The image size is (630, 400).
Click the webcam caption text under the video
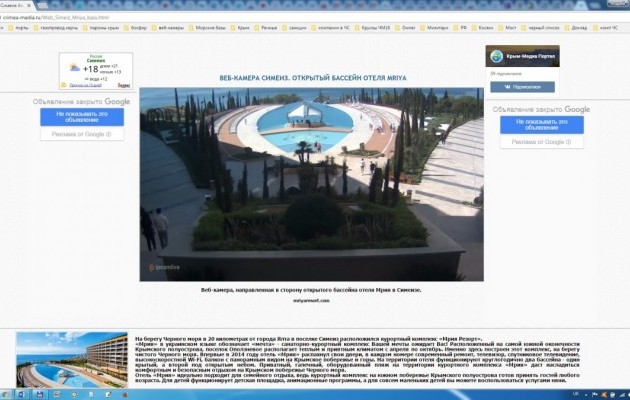click(311, 290)
